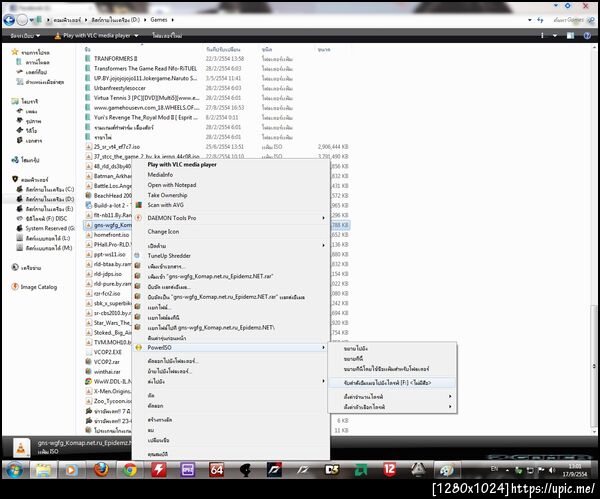Viewport: 600px width, 499px height.
Task: Open the Play with VLC toolbar dropdown arrow
Action: click(136, 36)
